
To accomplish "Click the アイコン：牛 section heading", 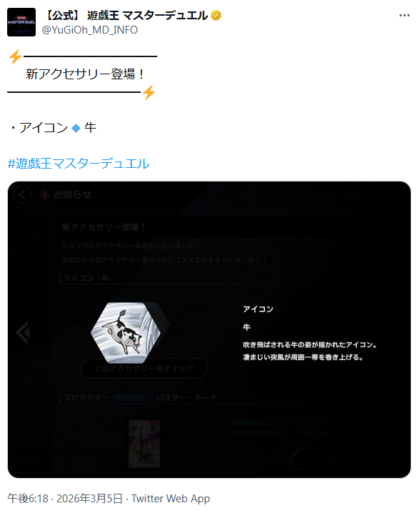I will point(86,278).
